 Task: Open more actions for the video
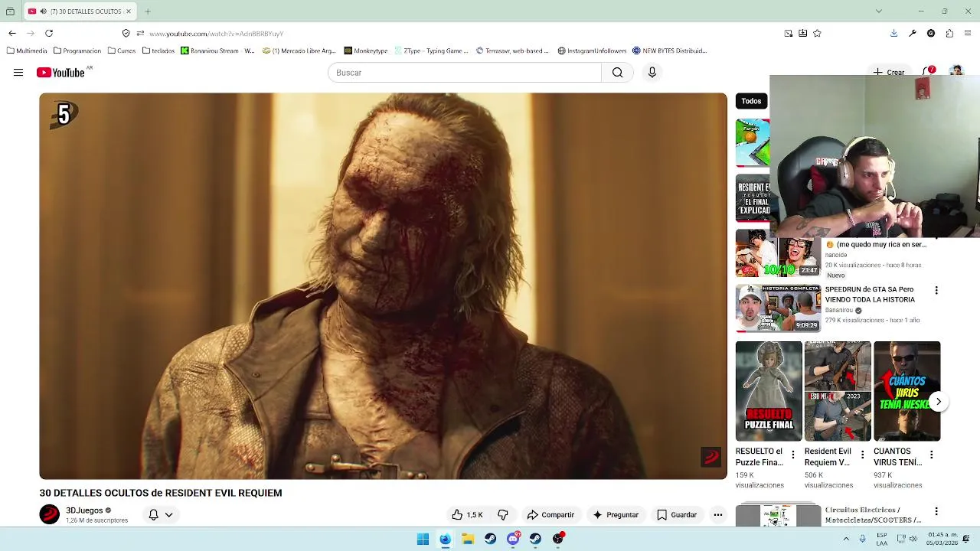point(718,515)
